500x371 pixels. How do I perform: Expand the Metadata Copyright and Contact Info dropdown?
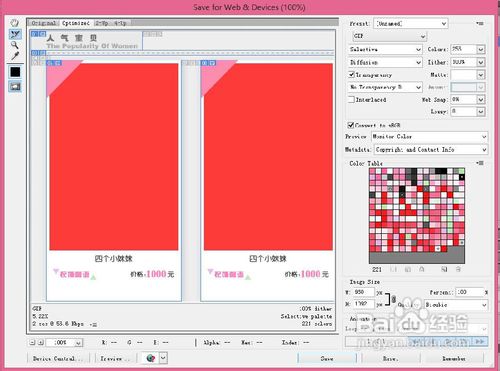431,150
